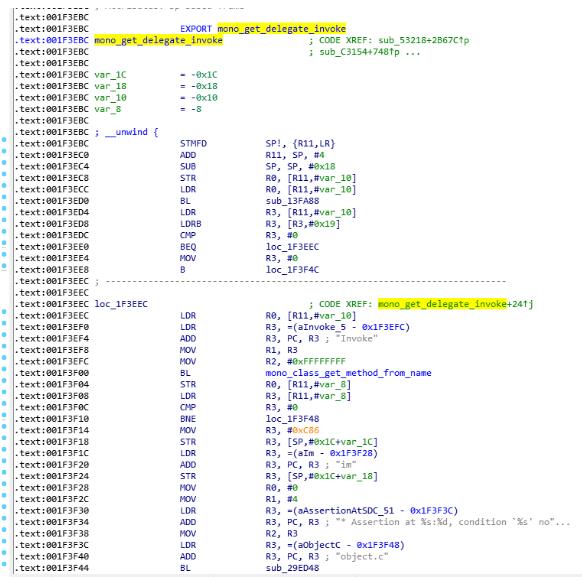Select operand #0x18 of SUB instruction

coord(322,167)
